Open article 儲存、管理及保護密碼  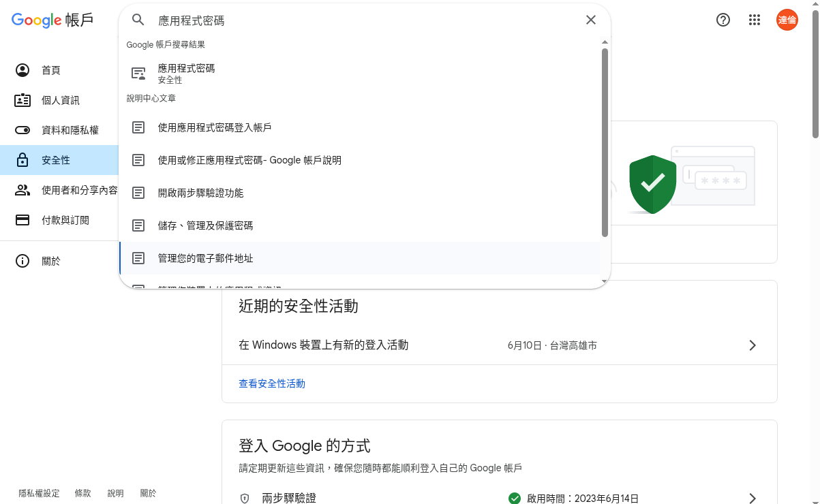(x=360, y=225)
